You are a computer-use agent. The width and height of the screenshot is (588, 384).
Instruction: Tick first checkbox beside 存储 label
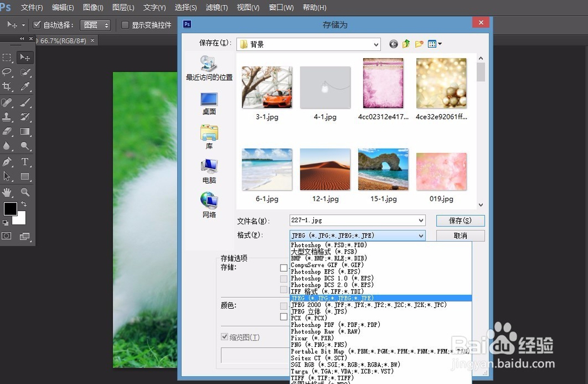tap(283, 268)
